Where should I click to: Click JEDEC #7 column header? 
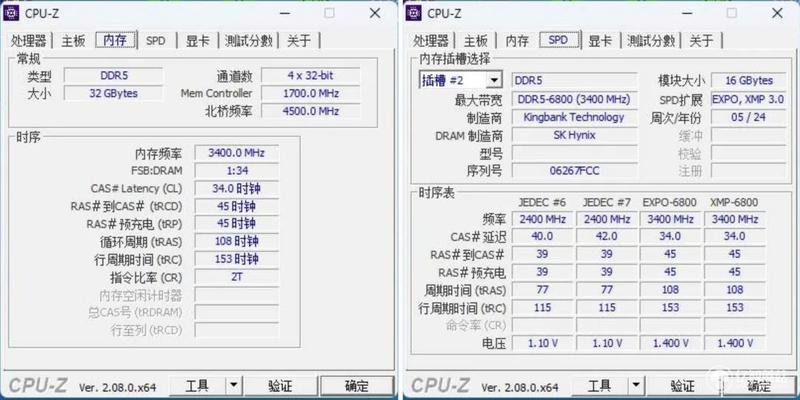tap(607, 203)
